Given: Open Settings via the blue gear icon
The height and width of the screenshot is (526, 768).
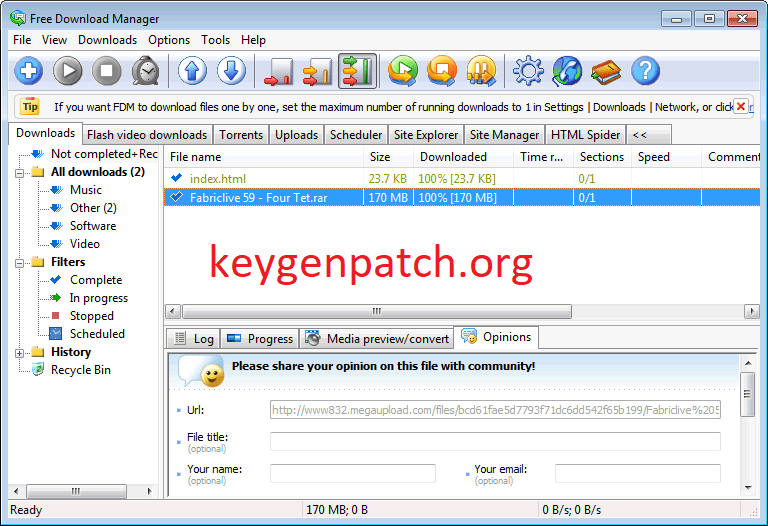Looking at the screenshot, I should 528,71.
